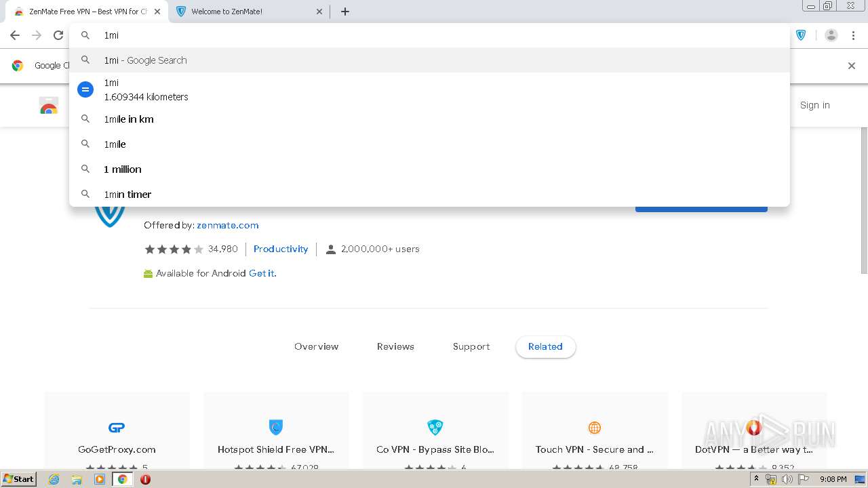The height and width of the screenshot is (488, 868).
Task: Switch to the Welcome to ZenMate! tab
Action: (x=248, y=12)
